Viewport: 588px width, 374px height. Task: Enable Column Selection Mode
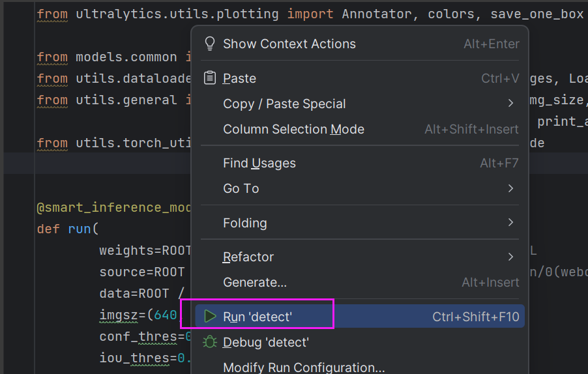coord(293,129)
